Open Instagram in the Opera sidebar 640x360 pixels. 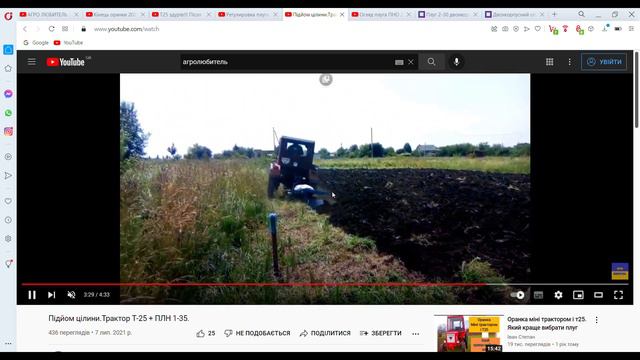tap(8, 131)
